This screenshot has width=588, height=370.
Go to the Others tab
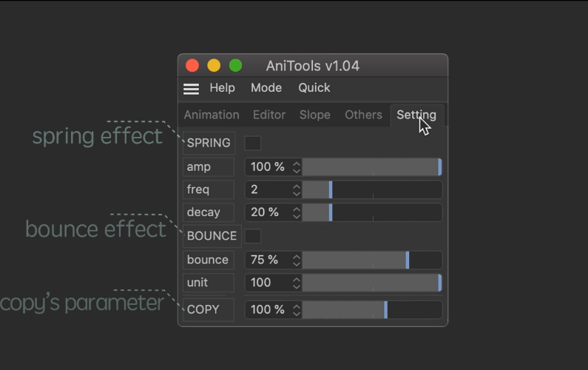363,115
